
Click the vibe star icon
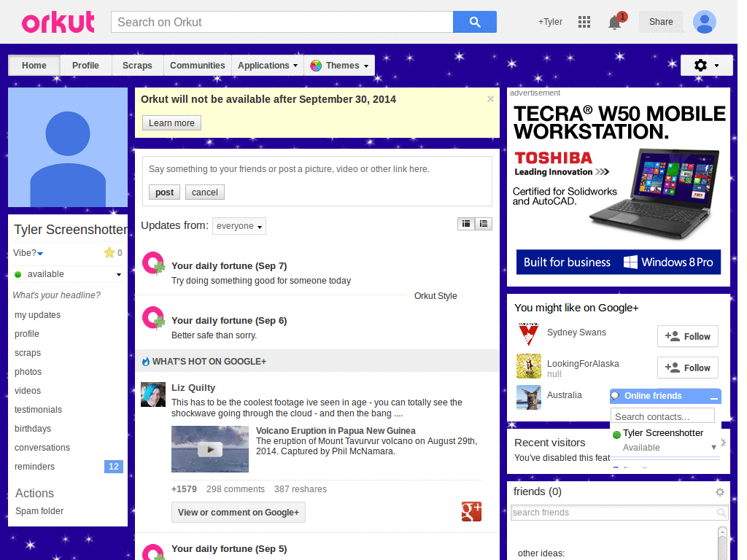109,252
